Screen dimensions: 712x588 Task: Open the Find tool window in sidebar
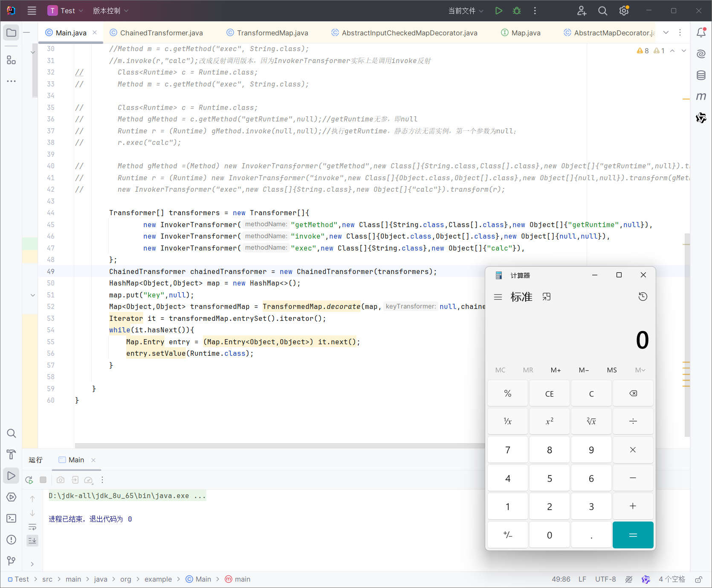12,433
